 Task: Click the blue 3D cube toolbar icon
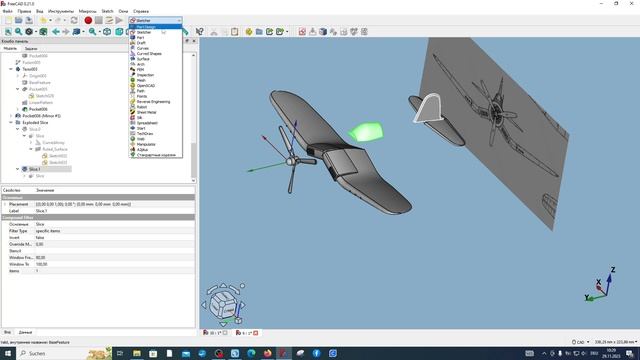(323, 31)
